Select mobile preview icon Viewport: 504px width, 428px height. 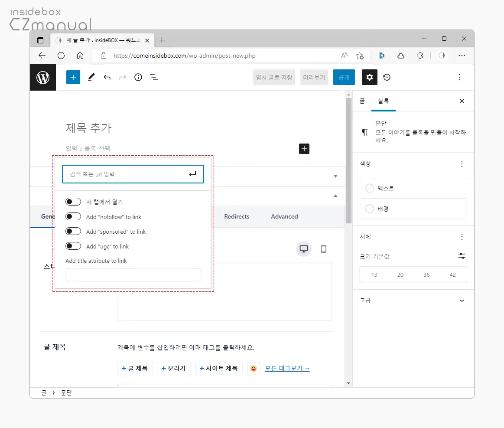point(324,249)
